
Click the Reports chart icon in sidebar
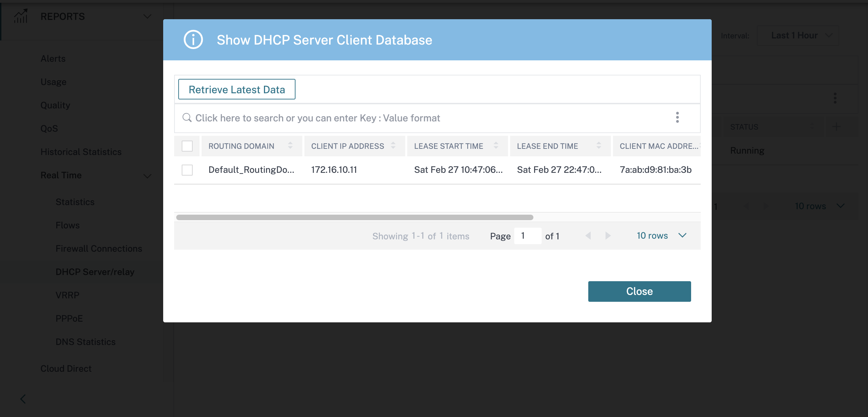[21, 16]
